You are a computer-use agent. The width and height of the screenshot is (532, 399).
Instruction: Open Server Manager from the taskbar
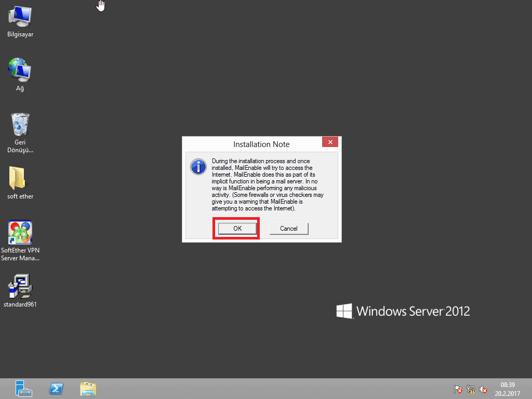23,389
